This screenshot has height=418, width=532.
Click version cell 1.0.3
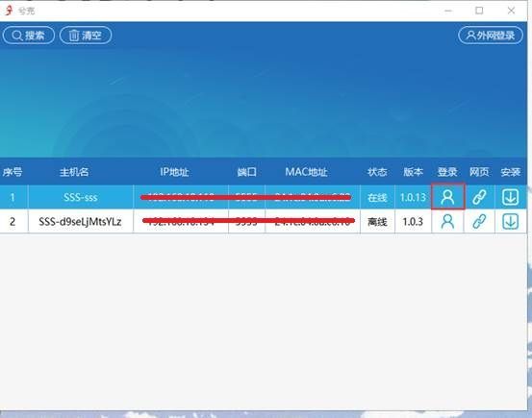pos(413,222)
